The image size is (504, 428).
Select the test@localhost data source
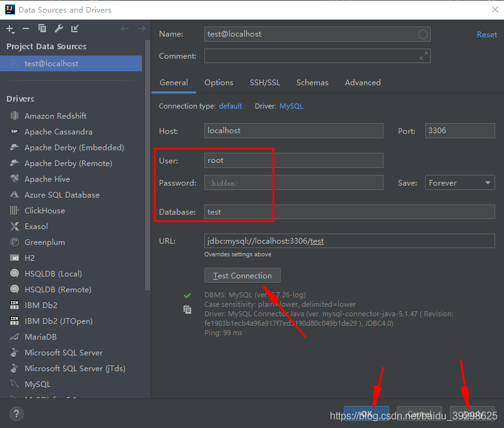click(x=51, y=64)
